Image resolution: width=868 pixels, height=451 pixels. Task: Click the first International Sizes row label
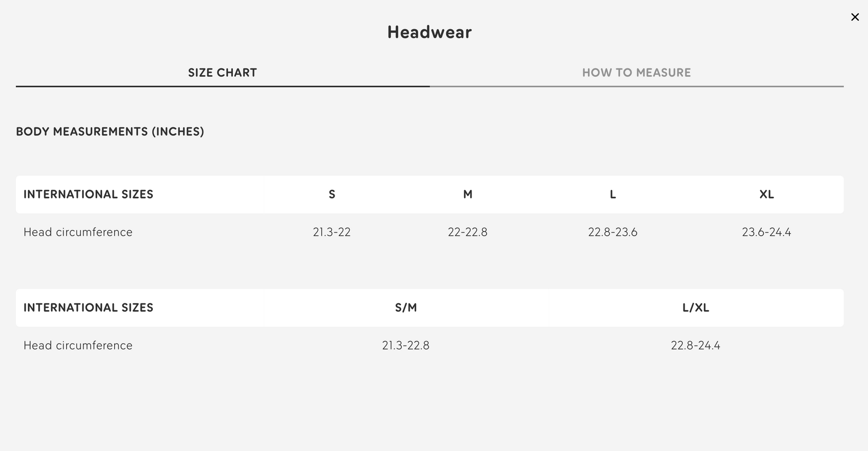[88, 195]
